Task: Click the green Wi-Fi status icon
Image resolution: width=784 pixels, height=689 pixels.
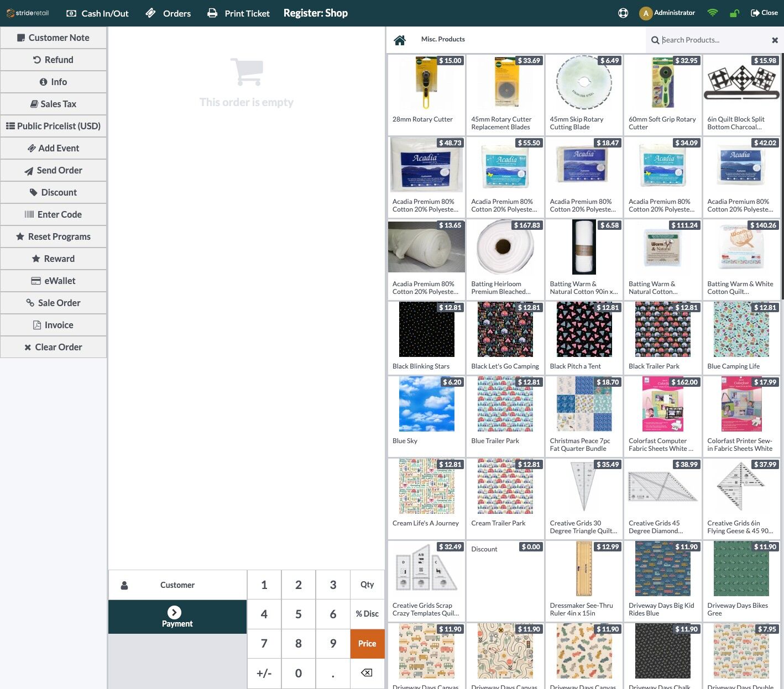Action: (x=713, y=13)
